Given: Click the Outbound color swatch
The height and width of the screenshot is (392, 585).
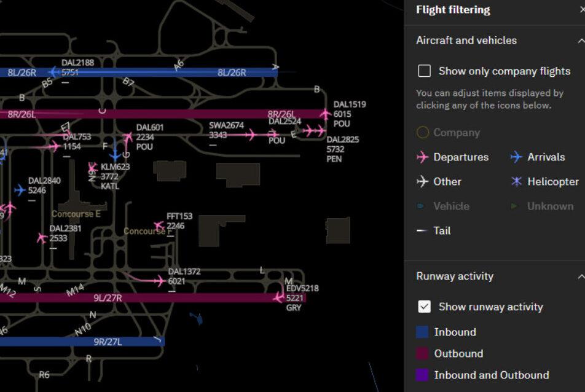Looking at the screenshot, I should point(422,353).
